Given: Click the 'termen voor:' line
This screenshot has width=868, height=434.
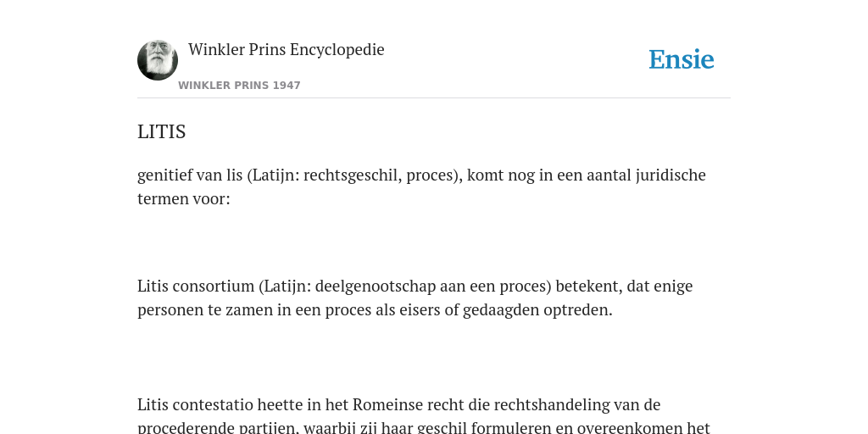Looking at the screenshot, I should [183, 198].
